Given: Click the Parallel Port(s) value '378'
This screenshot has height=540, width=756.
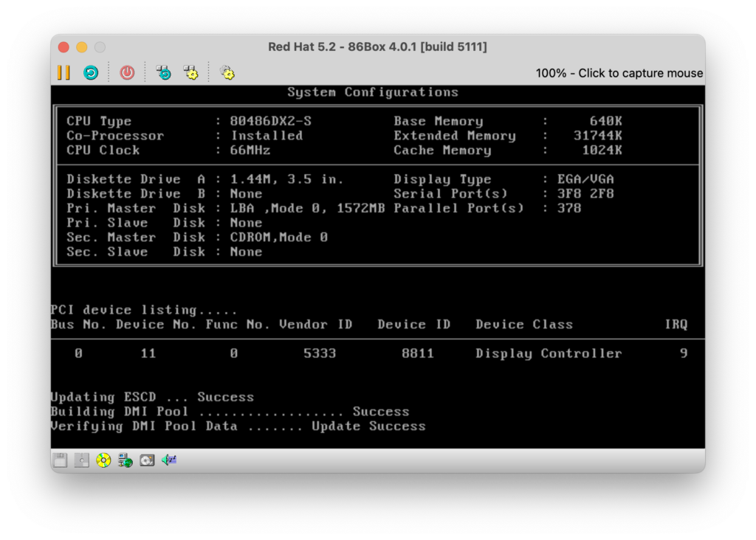Looking at the screenshot, I should pyautogui.click(x=569, y=208).
